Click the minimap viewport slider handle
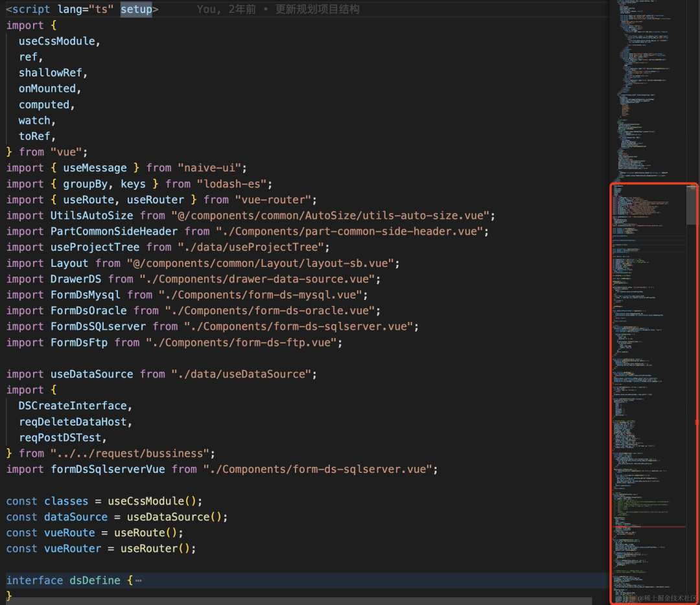This screenshot has width=700, height=605. tap(691, 205)
